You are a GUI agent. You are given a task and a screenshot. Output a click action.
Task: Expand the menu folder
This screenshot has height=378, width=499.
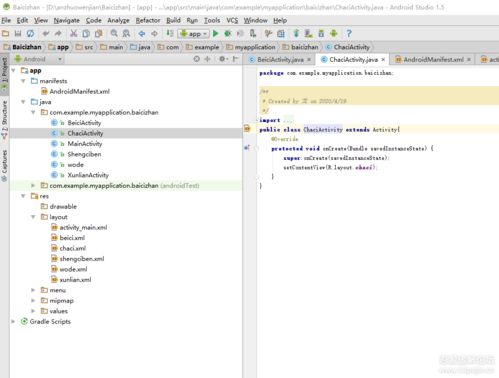33,290
